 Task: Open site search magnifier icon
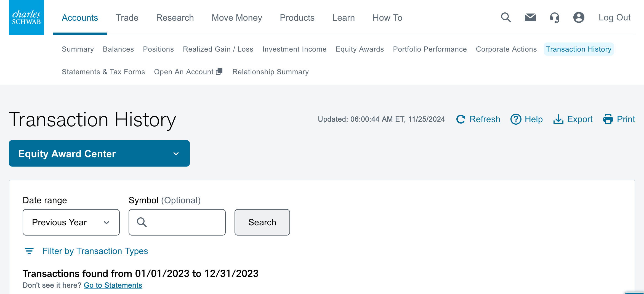click(x=506, y=18)
